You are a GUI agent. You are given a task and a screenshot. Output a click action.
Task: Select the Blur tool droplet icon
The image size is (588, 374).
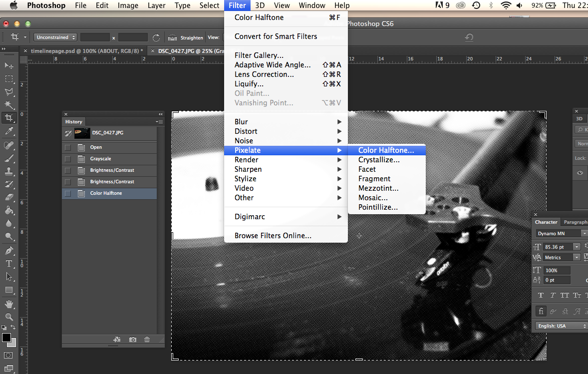[9, 223]
